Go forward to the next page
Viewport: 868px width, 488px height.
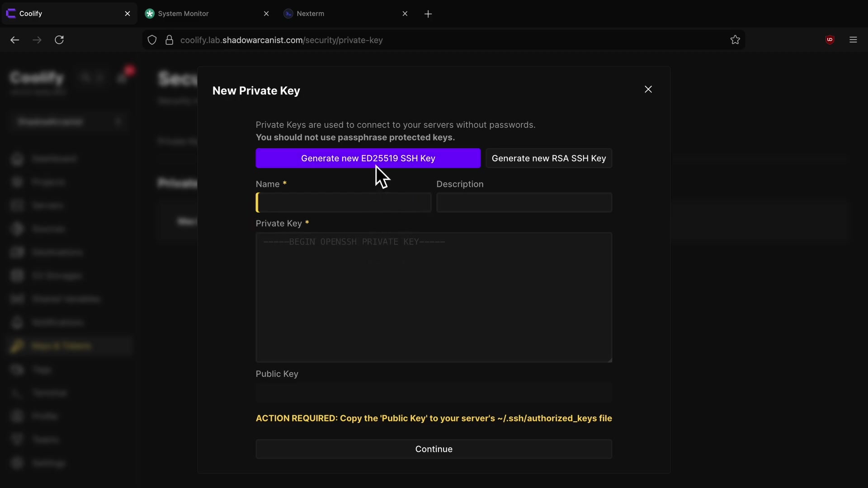coord(37,40)
